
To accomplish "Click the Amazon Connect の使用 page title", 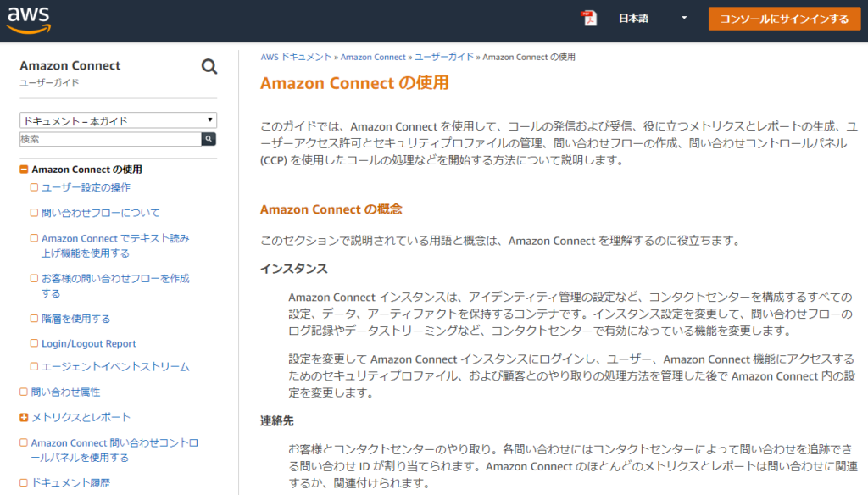I will pos(354,83).
